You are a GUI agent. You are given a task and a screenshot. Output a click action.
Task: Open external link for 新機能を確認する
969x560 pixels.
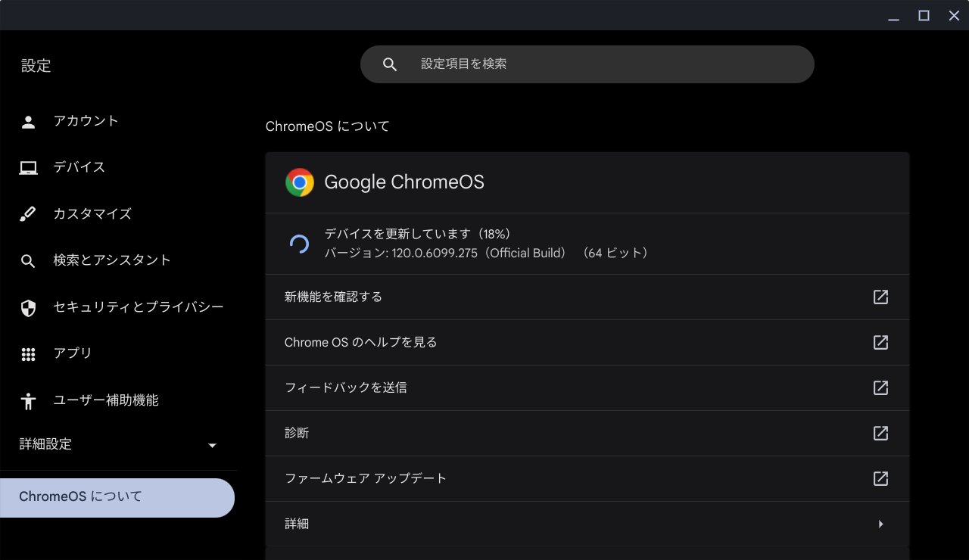[x=880, y=297]
